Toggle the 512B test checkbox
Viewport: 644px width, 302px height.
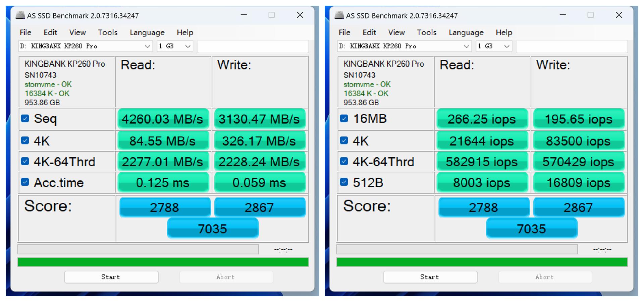tap(344, 182)
